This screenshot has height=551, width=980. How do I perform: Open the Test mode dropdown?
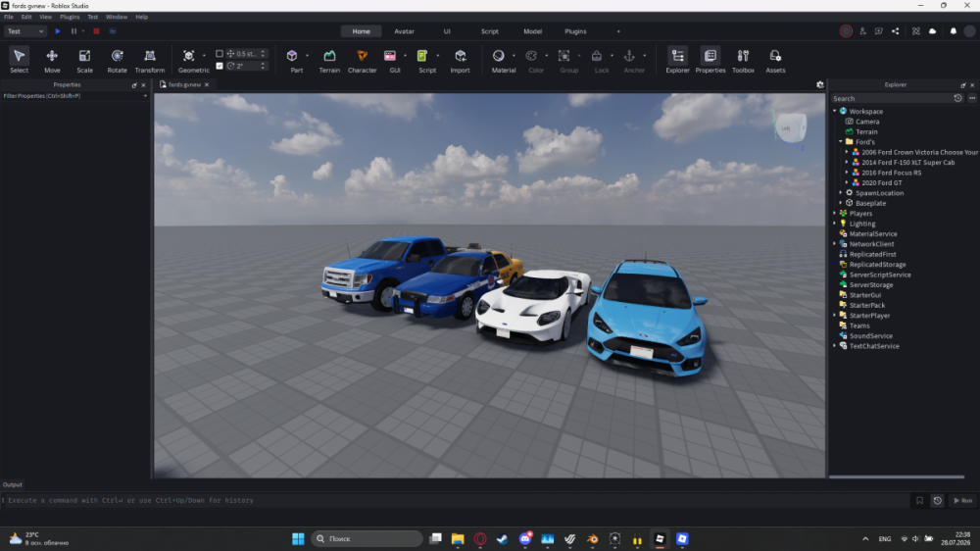coord(25,31)
